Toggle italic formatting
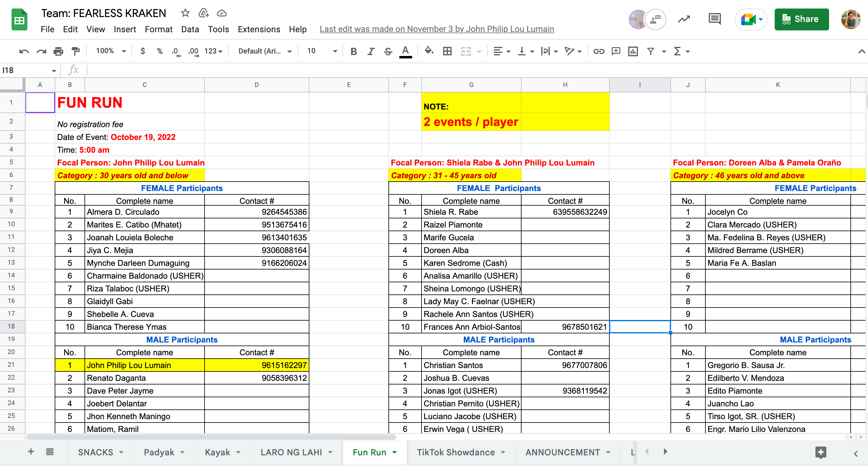The image size is (868, 466). pos(371,51)
